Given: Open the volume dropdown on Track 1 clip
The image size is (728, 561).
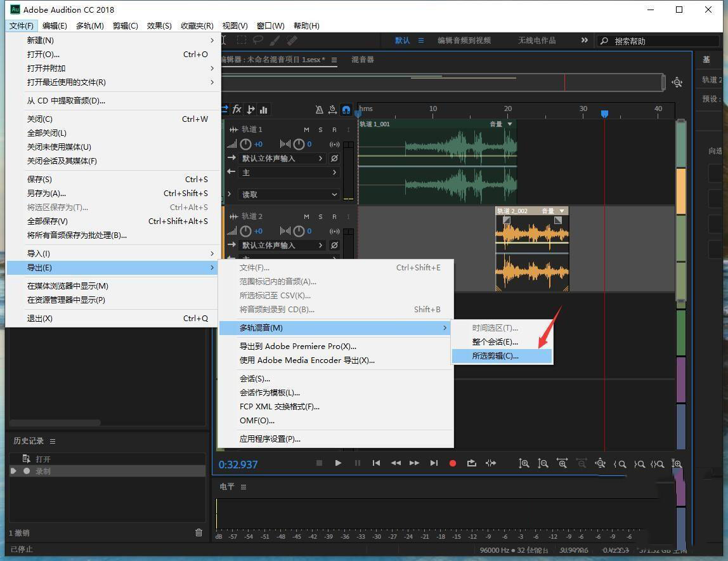Looking at the screenshot, I should [x=510, y=124].
